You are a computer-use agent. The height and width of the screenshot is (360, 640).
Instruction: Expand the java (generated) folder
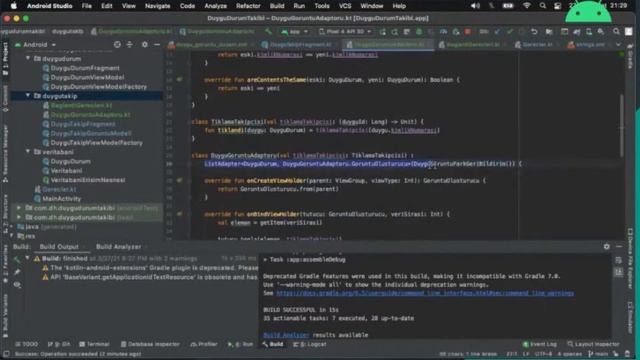pos(11,227)
